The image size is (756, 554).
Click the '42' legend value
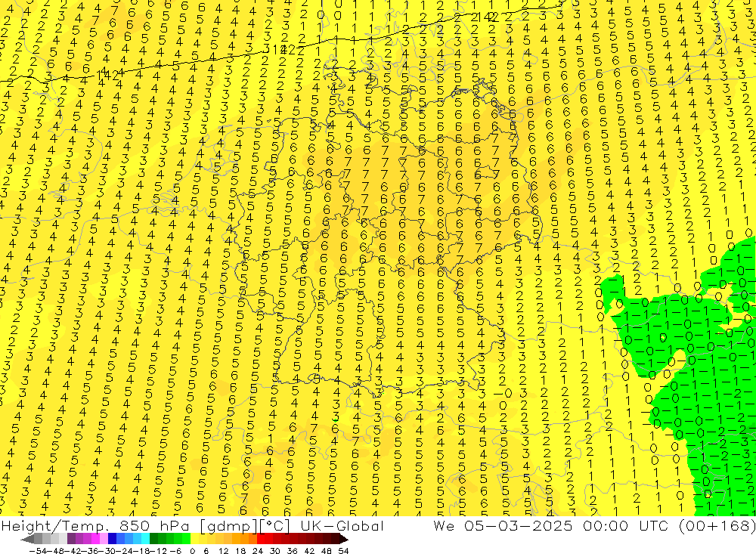309,551
